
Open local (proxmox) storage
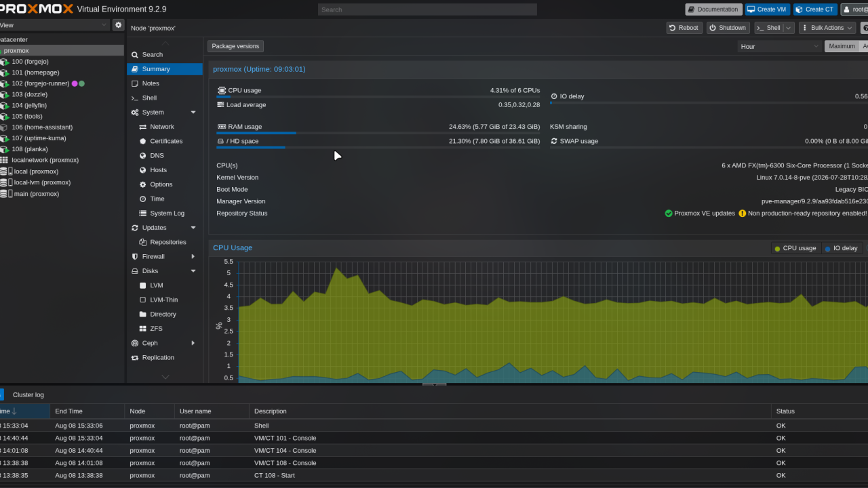[36, 171]
